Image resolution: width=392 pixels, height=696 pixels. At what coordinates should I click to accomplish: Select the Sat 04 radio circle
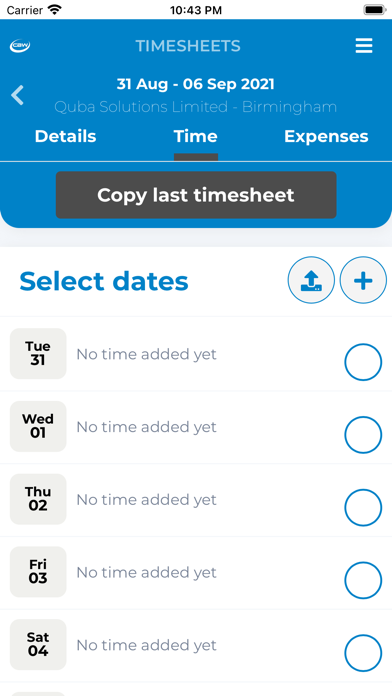[x=363, y=653]
